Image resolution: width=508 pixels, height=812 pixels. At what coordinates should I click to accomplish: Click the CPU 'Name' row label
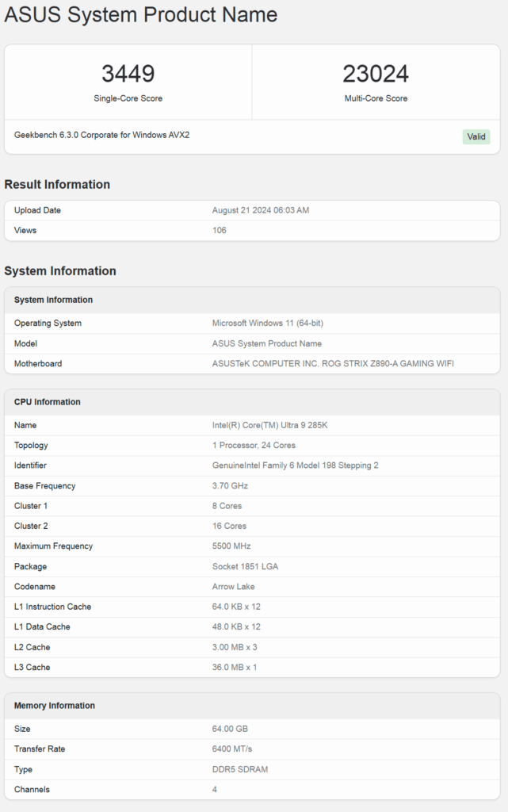pyautogui.click(x=25, y=425)
